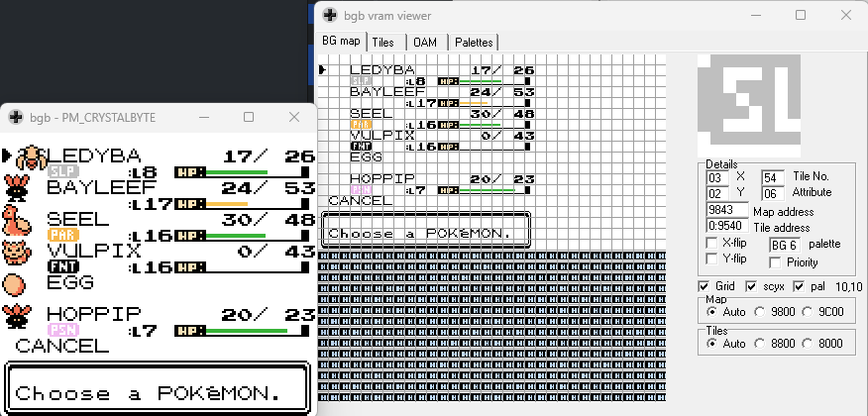The width and height of the screenshot is (868, 416).
Task: Check the X-flip checkbox
Action: click(x=711, y=243)
